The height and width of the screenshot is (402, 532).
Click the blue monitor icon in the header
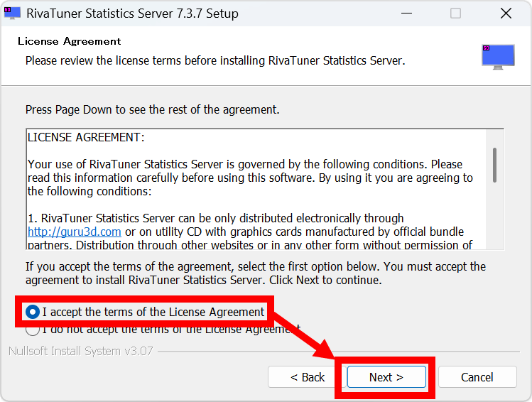tap(497, 55)
